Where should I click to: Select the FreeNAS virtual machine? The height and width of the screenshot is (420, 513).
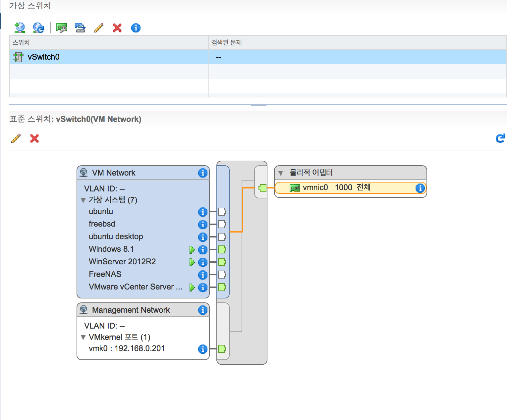(105, 274)
